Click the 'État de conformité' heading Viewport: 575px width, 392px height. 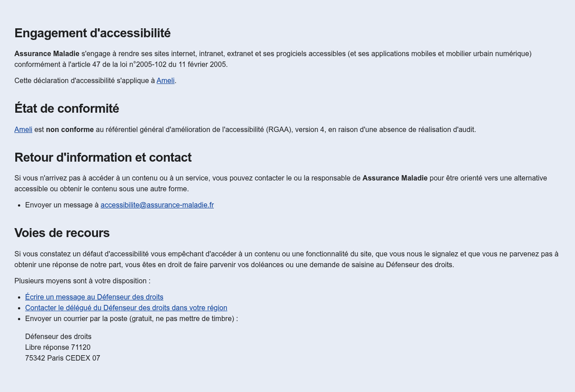[66, 109]
